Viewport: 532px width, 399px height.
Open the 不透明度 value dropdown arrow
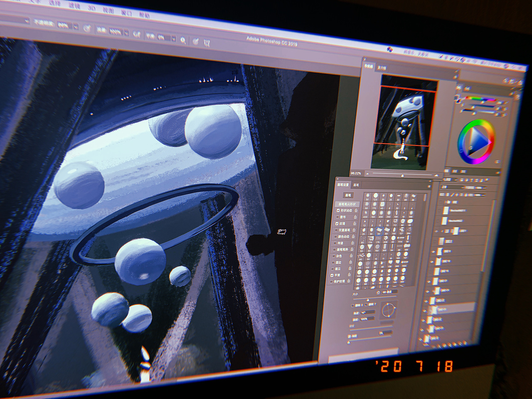75,27
